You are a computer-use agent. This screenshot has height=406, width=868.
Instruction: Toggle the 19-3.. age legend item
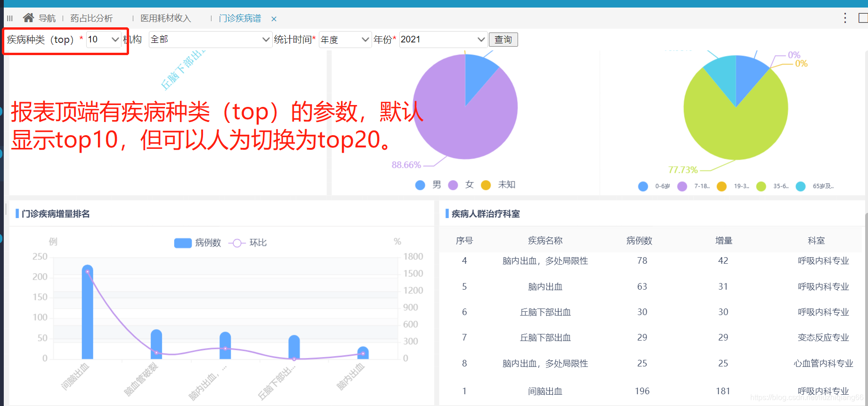point(733,186)
